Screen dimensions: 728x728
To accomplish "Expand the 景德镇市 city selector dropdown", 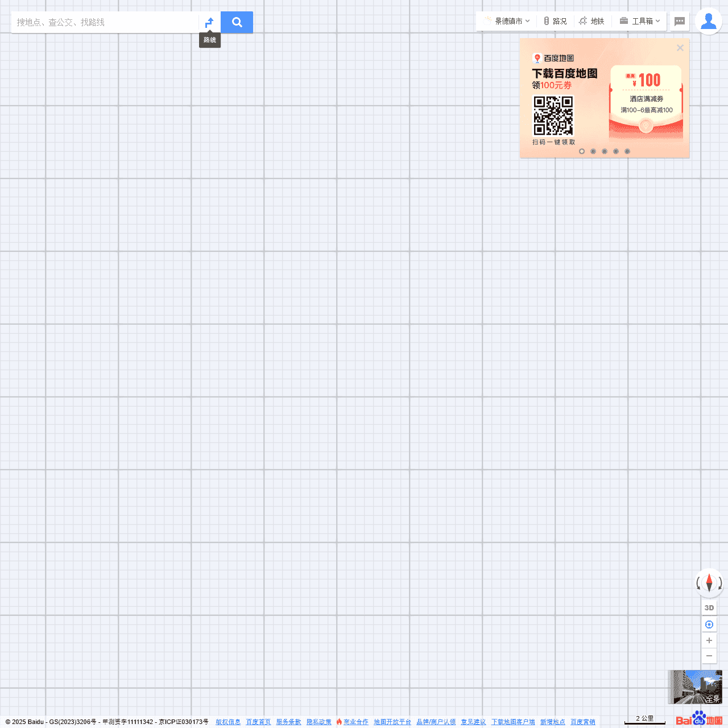I will coord(508,21).
